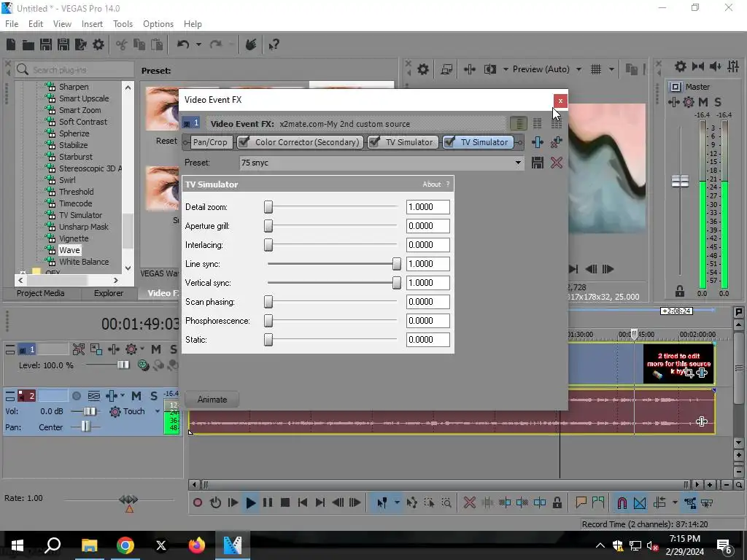Click the Line sync slider handle

(396, 264)
